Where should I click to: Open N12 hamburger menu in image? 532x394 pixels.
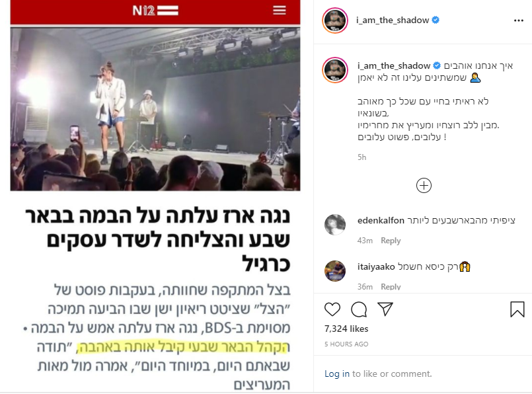point(280,10)
